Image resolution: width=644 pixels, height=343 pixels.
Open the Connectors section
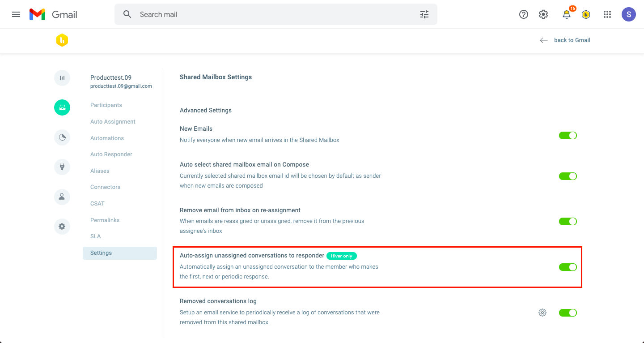[x=105, y=187]
